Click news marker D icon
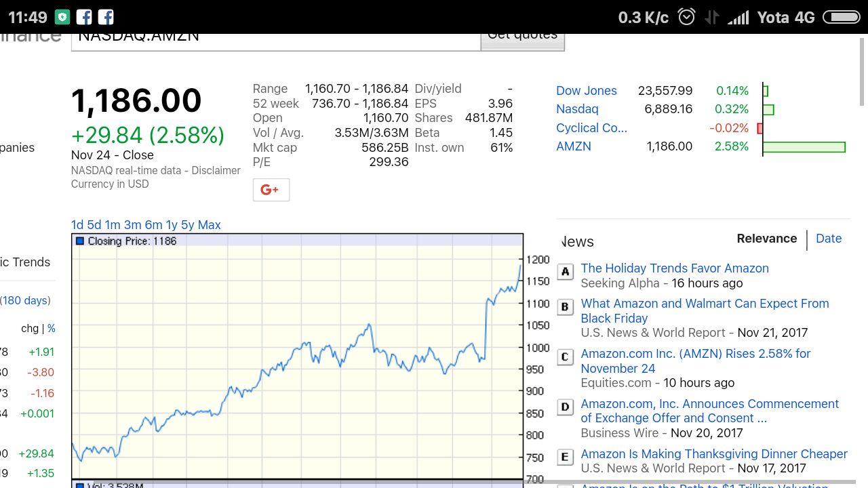The height and width of the screenshot is (488, 868). 566,407
